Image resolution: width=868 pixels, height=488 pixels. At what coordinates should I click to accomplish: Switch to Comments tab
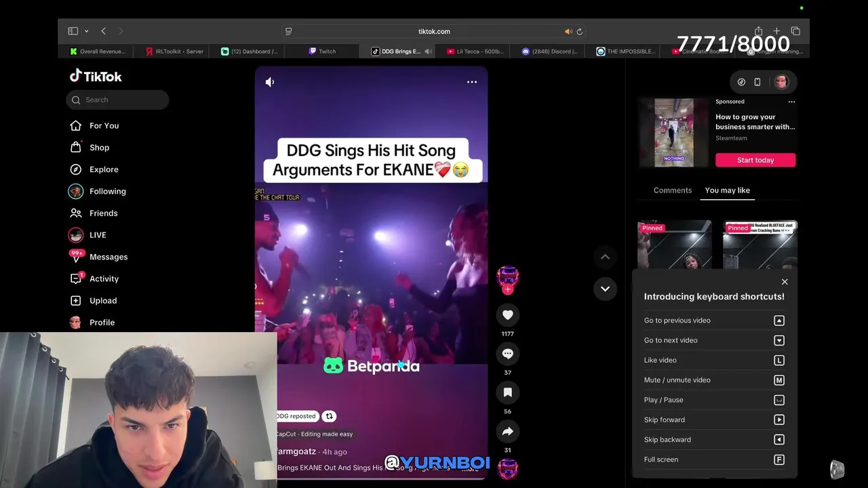[673, 190]
